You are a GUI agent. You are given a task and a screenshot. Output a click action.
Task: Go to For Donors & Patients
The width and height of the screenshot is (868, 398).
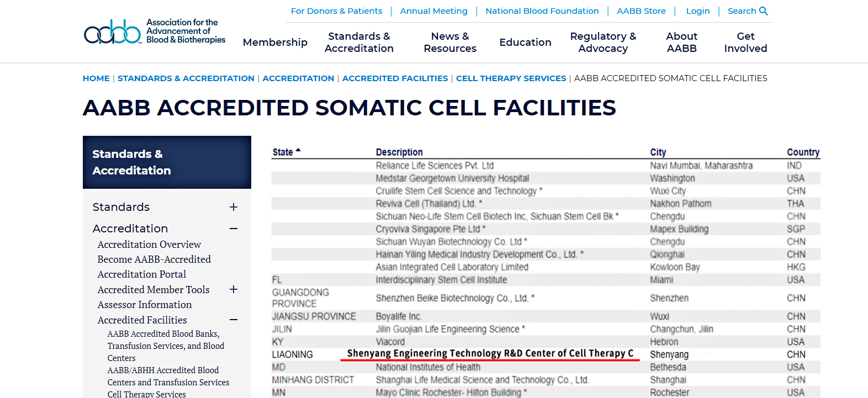click(336, 11)
